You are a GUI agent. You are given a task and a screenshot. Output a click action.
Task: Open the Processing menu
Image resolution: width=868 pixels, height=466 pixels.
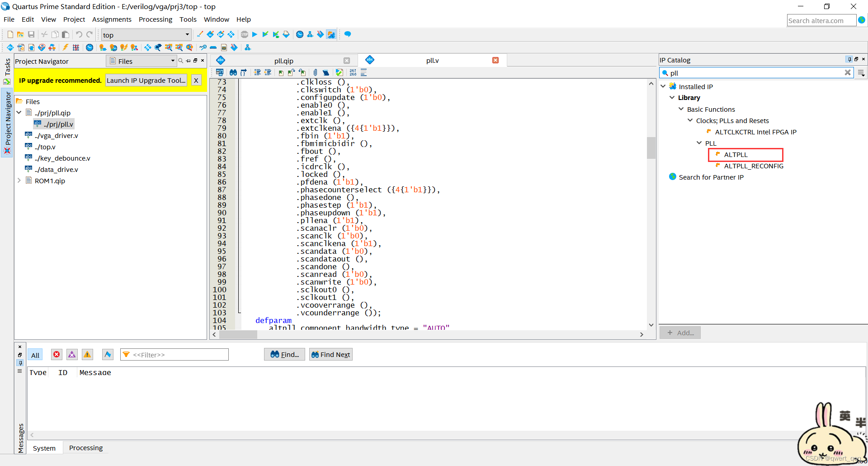pyautogui.click(x=156, y=19)
